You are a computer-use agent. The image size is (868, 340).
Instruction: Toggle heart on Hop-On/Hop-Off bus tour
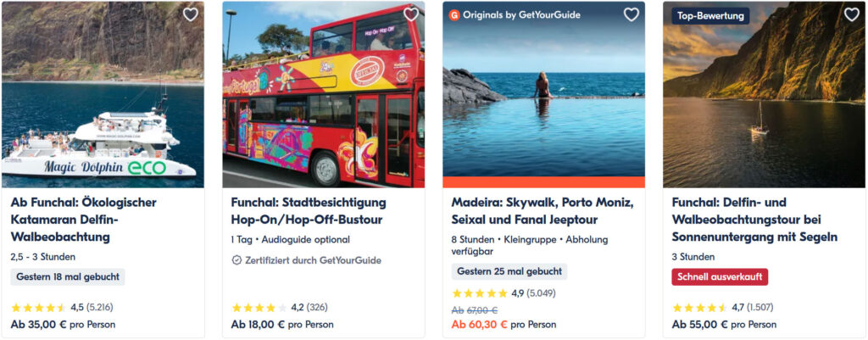click(411, 14)
